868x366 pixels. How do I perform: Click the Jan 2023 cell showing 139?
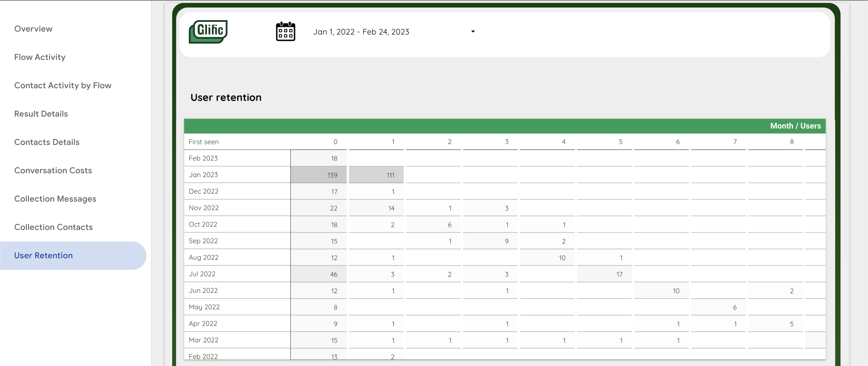[x=319, y=175]
